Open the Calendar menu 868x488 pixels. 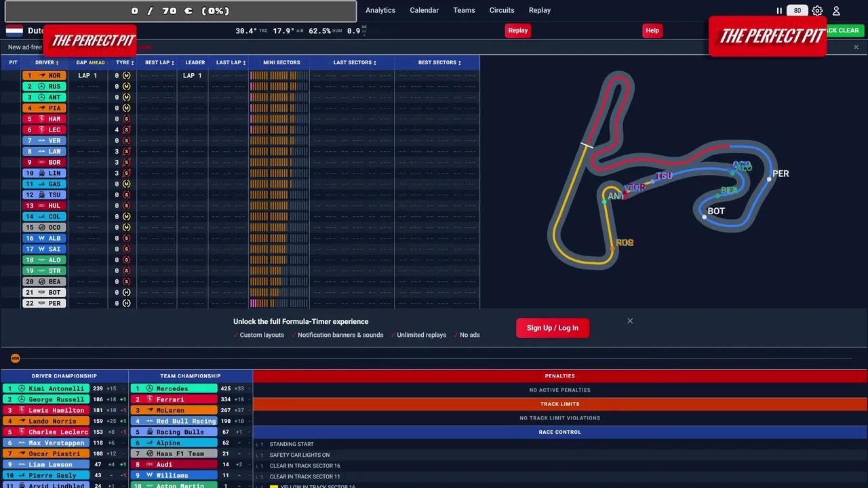[425, 10]
